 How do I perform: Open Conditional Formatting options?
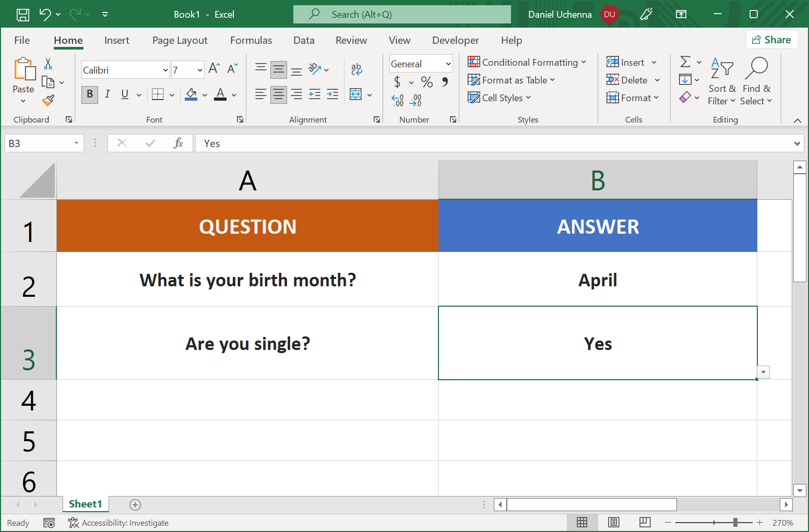[527, 62]
